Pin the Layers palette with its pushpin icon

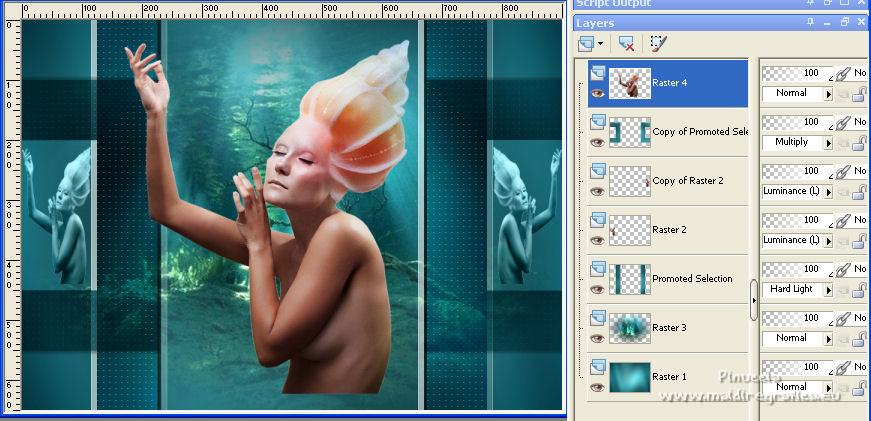pos(810,23)
